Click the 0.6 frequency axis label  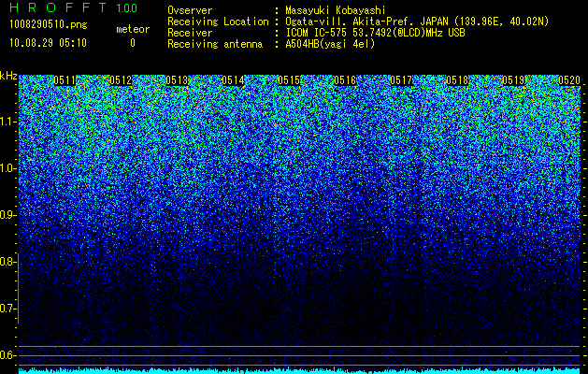[x=7, y=355]
